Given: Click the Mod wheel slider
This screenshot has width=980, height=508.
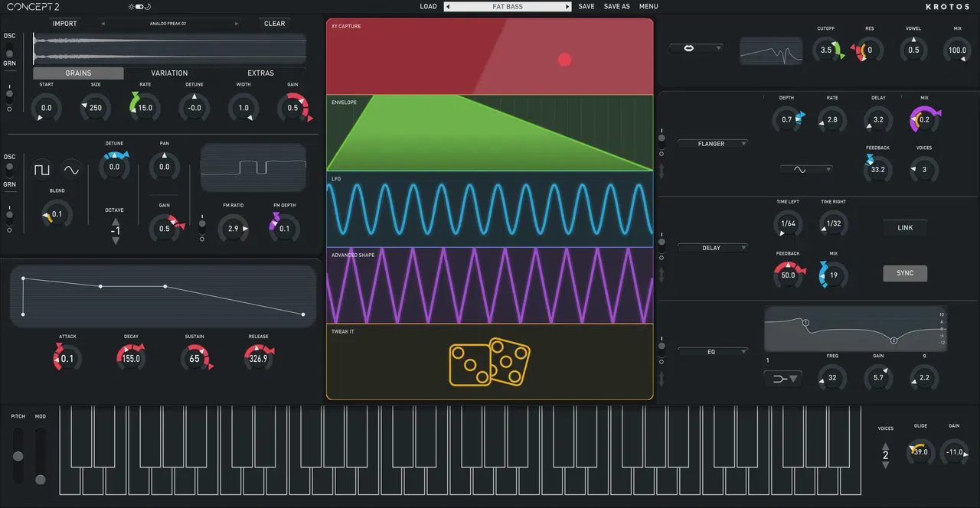Looking at the screenshot, I should coord(41,456).
